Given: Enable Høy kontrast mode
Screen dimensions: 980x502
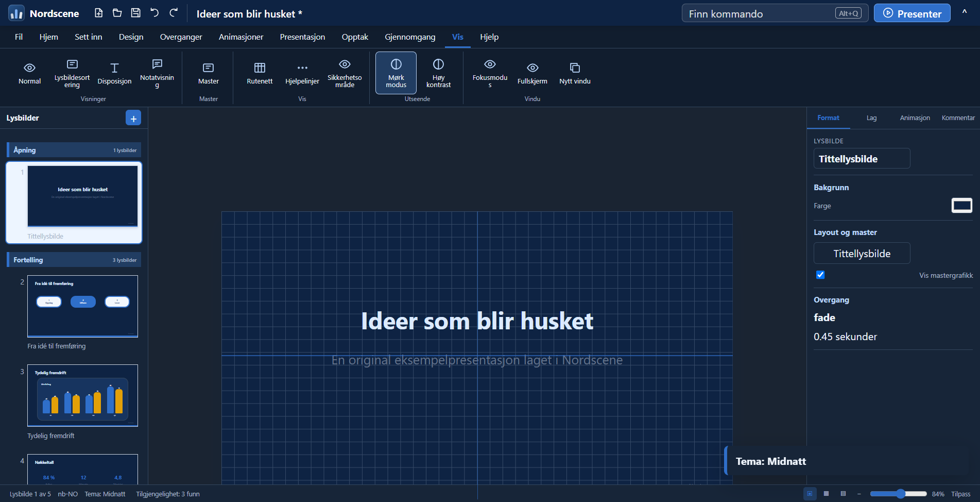Looking at the screenshot, I should 438,74.
